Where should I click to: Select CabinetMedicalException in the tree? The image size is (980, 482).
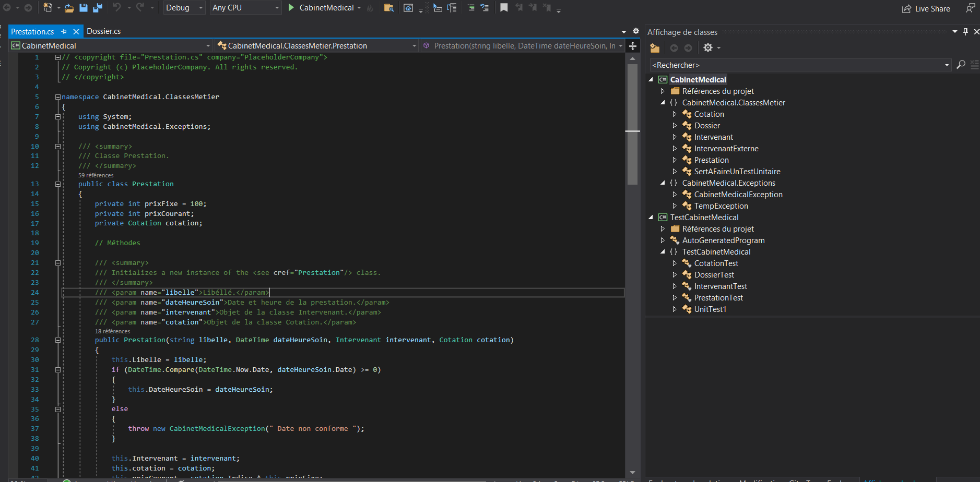[x=738, y=195]
